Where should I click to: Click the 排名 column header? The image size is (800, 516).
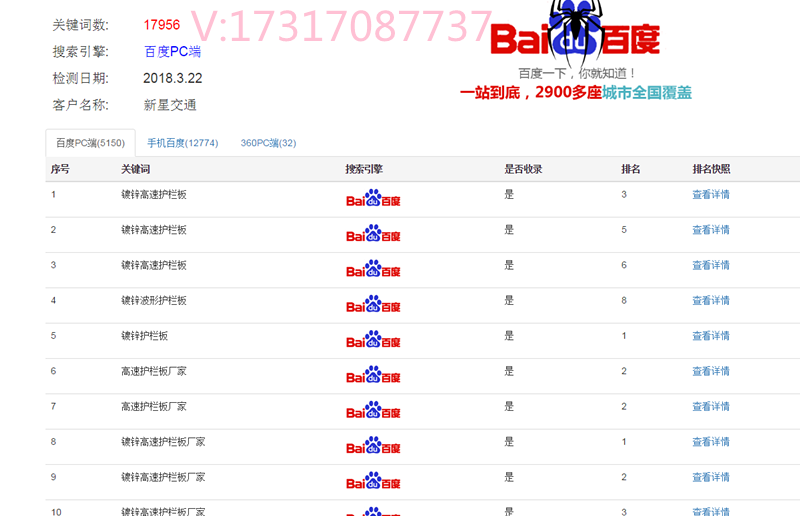pyautogui.click(x=631, y=169)
